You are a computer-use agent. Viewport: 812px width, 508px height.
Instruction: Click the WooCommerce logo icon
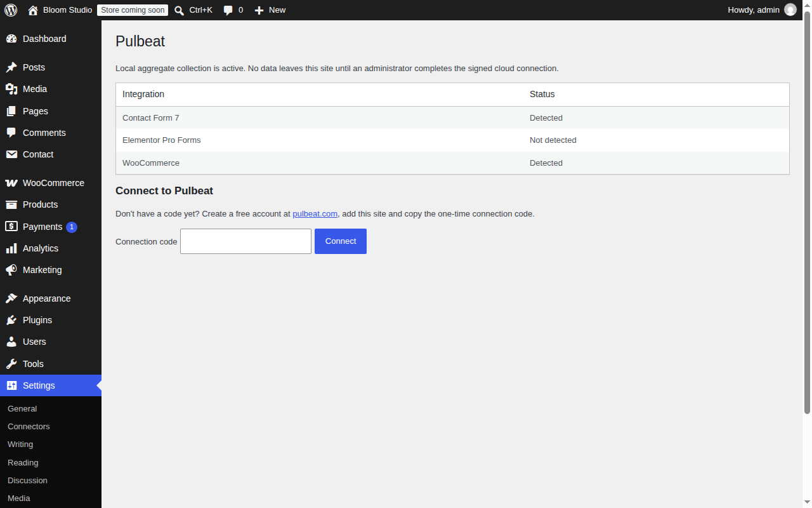[11, 183]
